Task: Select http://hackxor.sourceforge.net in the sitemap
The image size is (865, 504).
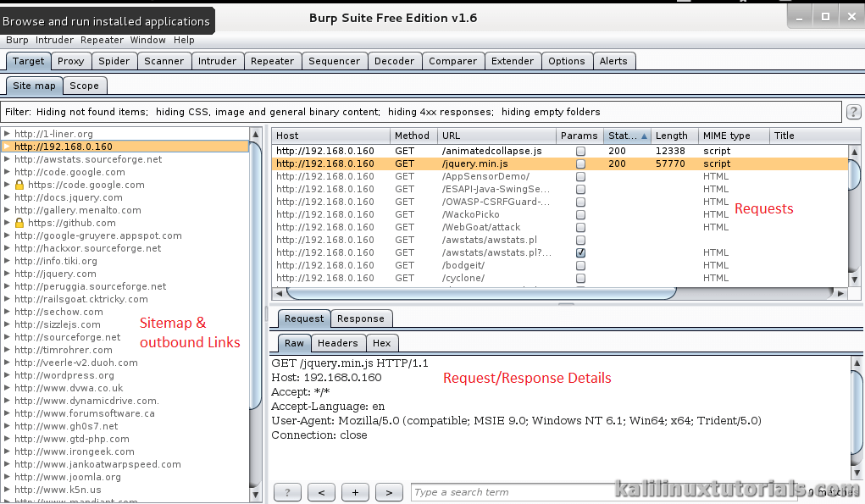Action: 87,248
